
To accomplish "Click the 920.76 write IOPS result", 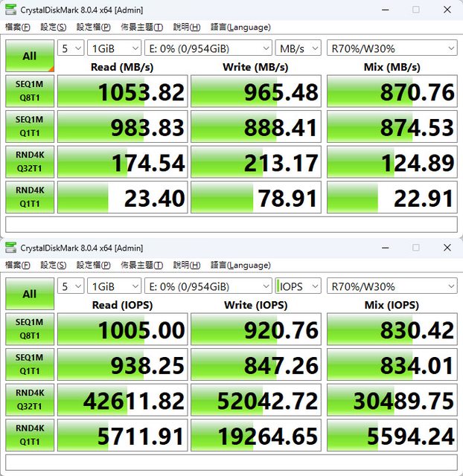I will (256, 329).
